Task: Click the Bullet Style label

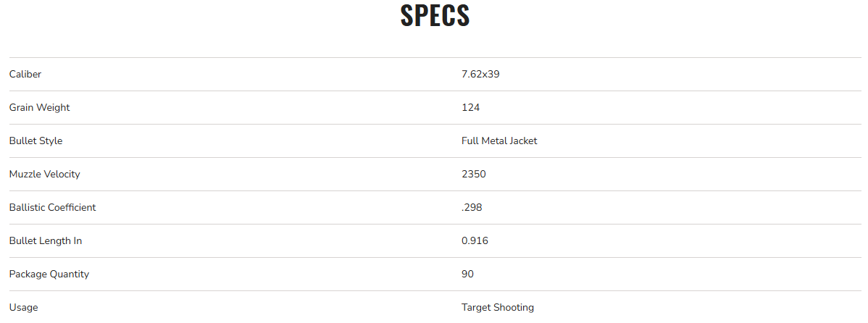Action: pyautogui.click(x=36, y=140)
